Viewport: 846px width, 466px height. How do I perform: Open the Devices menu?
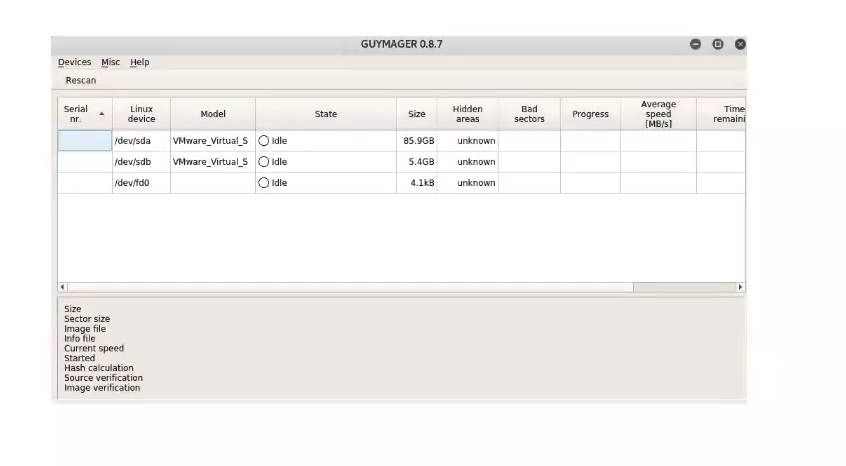tap(74, 62)
